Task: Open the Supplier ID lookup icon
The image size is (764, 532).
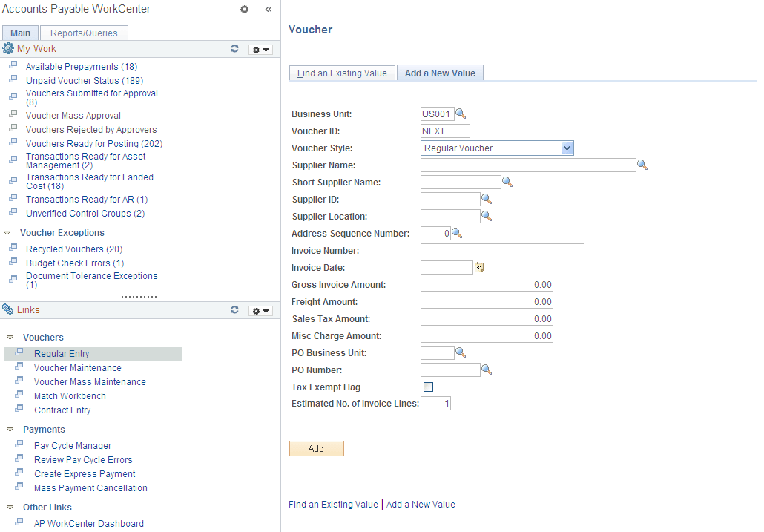Action: click(486, 199)
